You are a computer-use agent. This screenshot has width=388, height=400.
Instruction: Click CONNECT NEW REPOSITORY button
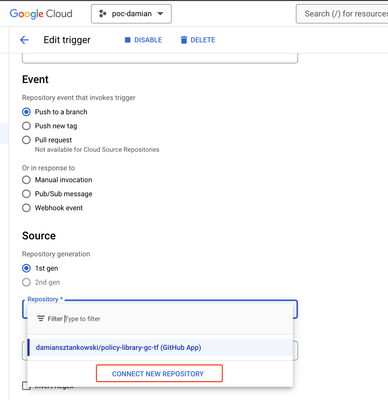point(159,373)
